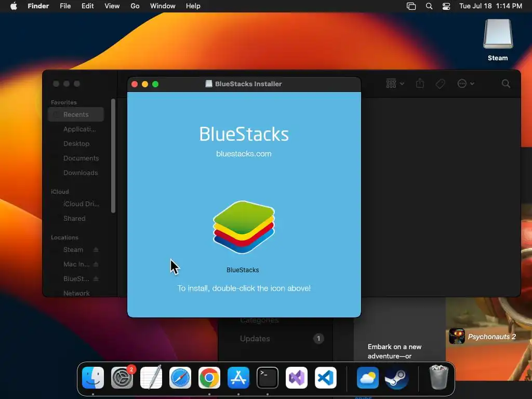The width and height of the screenshot is (532, 399).
Task: Open the View menu
Action: (x=112, y=6)
